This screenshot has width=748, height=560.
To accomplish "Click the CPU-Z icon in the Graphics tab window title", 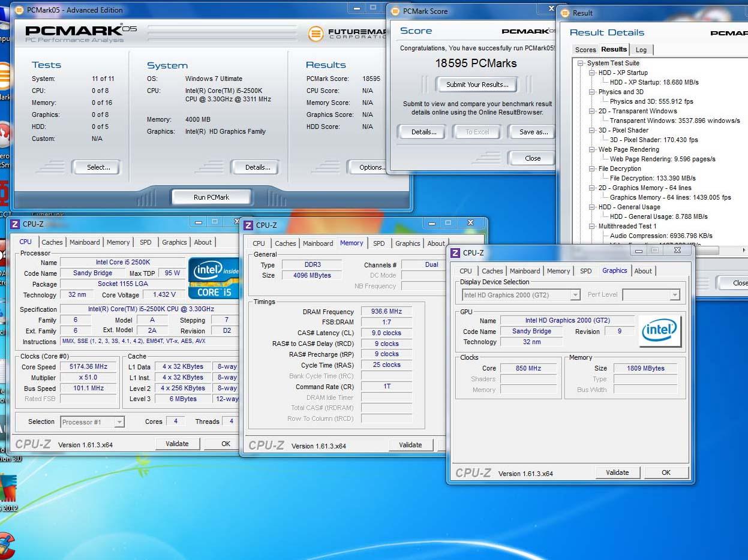I will (455, 252).
